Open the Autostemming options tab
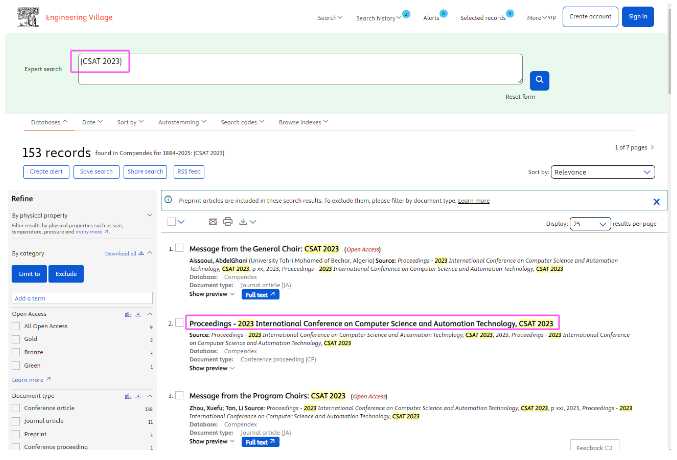This screenshot has width=677, height=460. tap(182, 122)
